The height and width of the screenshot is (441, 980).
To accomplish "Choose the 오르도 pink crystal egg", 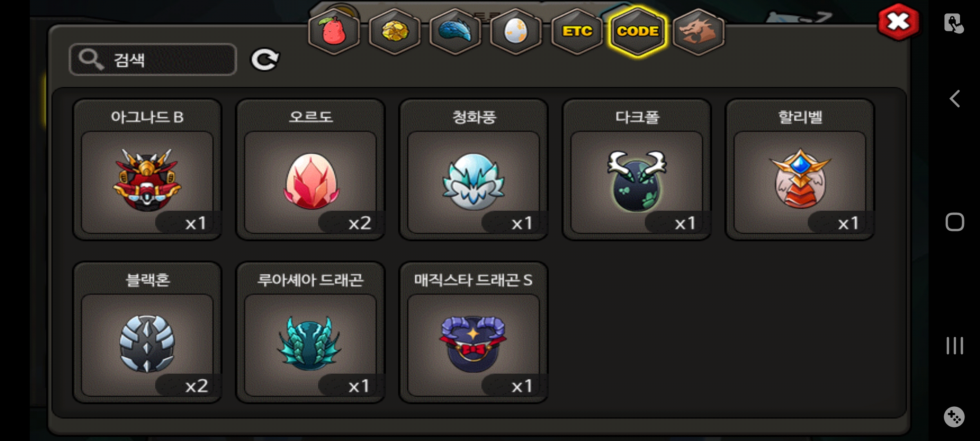I will [x=310, y=169].
